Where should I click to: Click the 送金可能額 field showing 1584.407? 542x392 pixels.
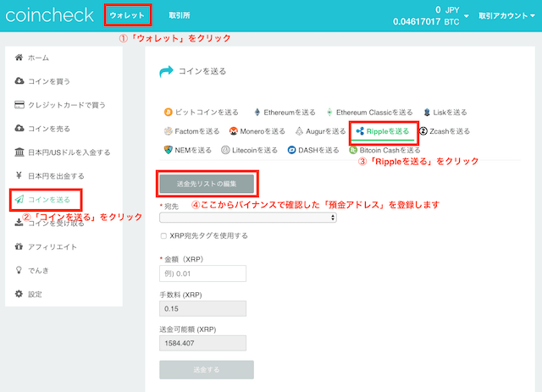[x=203, y=343]
